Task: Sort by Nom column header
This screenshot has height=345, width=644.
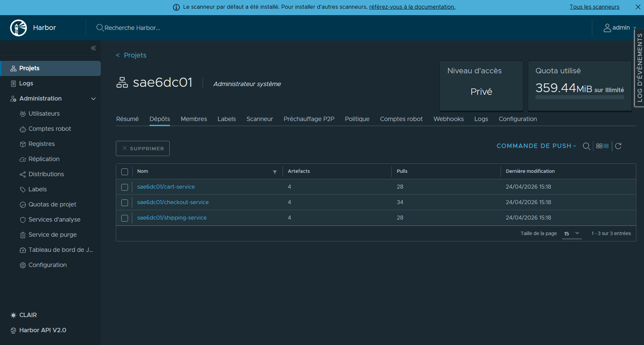Action: [x=142, y=171]
